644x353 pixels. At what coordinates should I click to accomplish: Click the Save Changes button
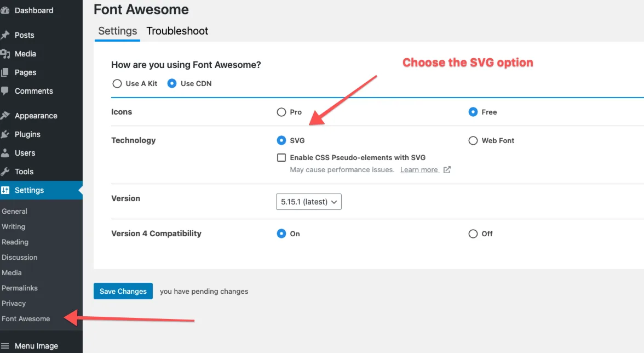(123, 291)
